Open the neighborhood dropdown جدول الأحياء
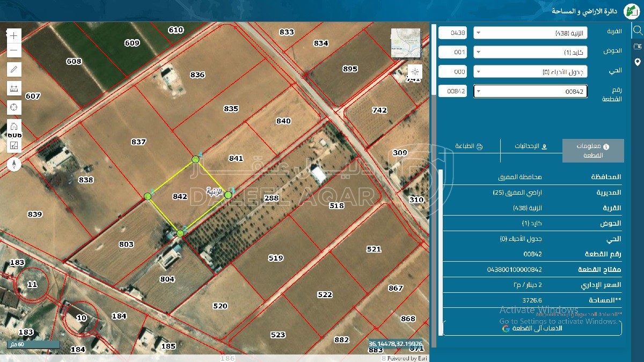The height and width of the screenshot is (362, 644). tap(530, 71)
